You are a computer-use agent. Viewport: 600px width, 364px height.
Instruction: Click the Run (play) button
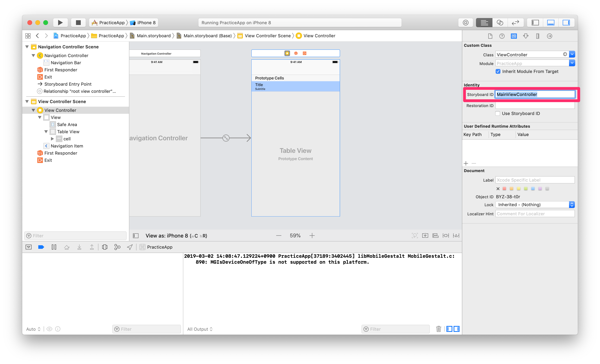coord(60,23)
